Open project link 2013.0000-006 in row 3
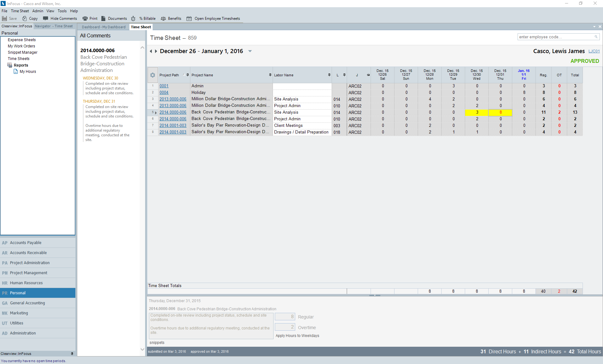 pyautogui.click(x=173, y=99)
